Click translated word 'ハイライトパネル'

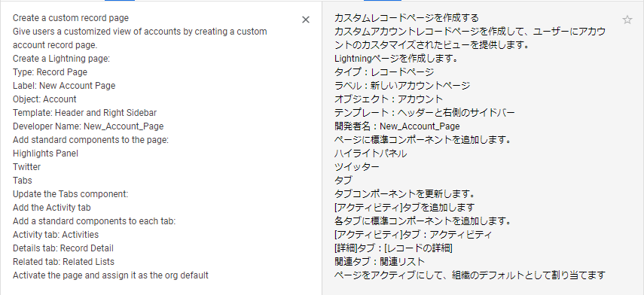pyautogui.click(x=371, y=154)
